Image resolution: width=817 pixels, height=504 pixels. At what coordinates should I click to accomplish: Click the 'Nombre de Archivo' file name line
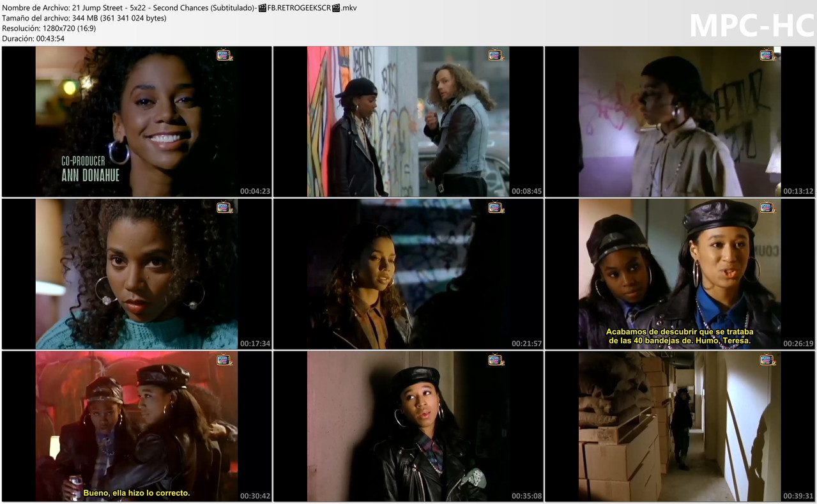pyautogui.click(x=179, y=8)
